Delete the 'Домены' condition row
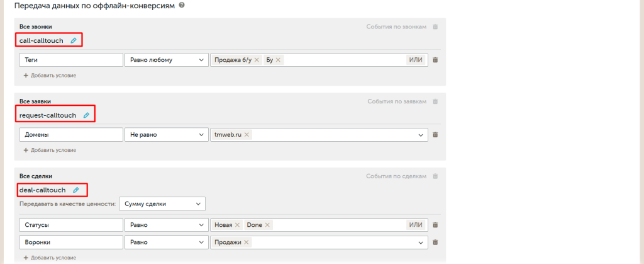Viewport: 644px width, 264px height. [435, 134]
